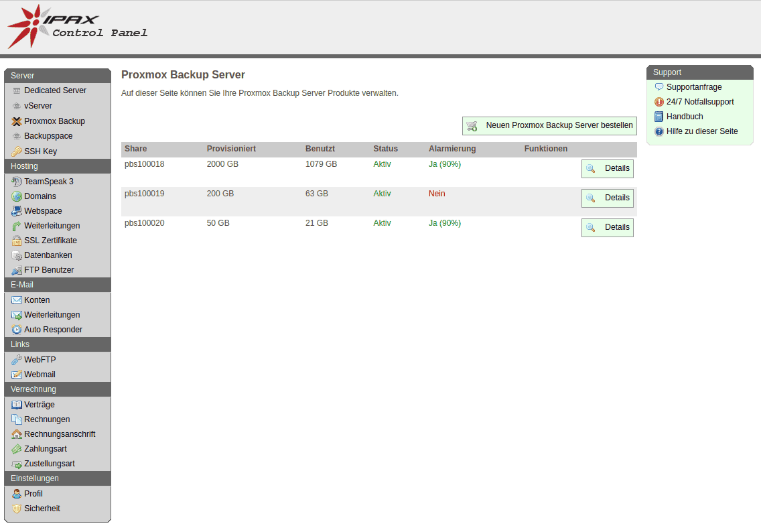
Task: Order a new Proxmox Backup Server
Action: 549,125
